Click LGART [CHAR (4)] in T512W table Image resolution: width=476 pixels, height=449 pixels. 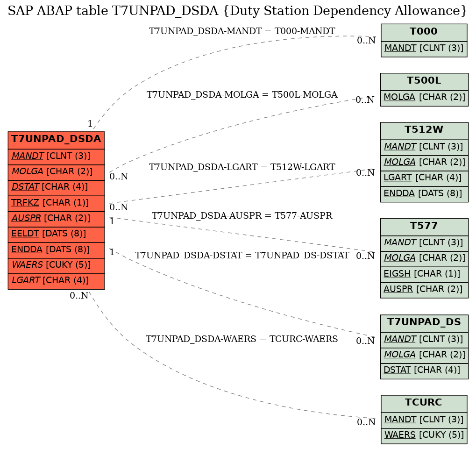tap(424, 178)
